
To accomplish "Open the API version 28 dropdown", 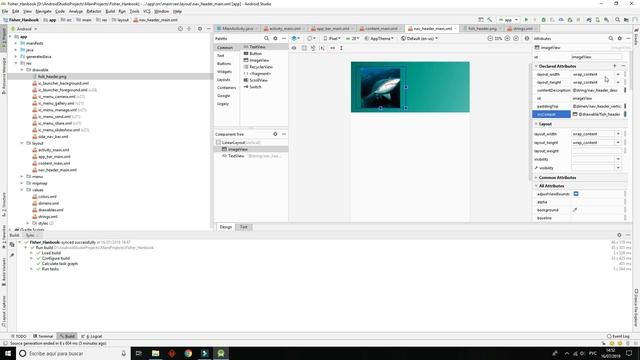I will (x=352, y=38).
